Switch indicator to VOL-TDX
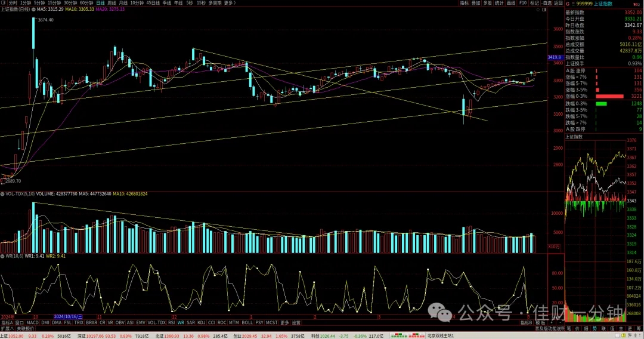This screenshot has height=339, width=644. pos(156,323)
